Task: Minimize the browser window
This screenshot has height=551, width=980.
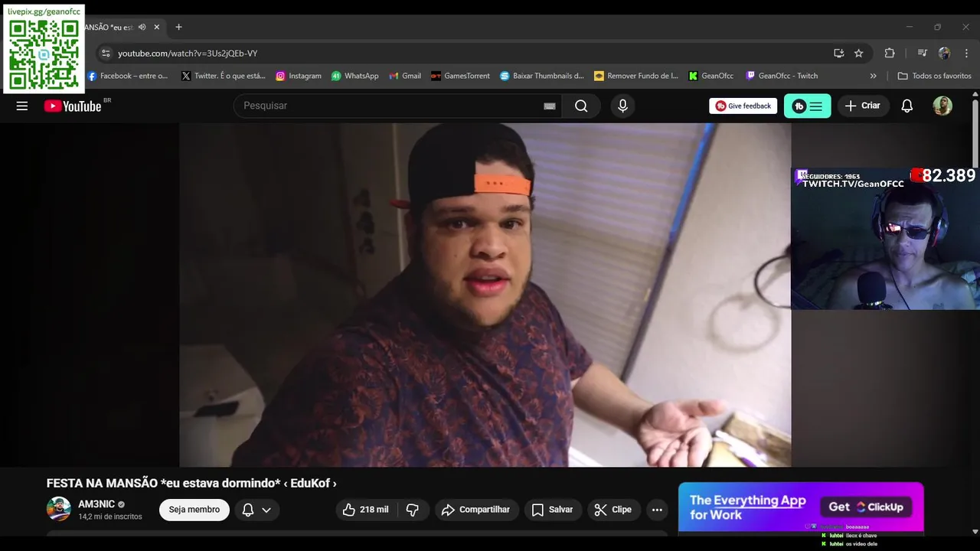Action: tap(910, 27)
